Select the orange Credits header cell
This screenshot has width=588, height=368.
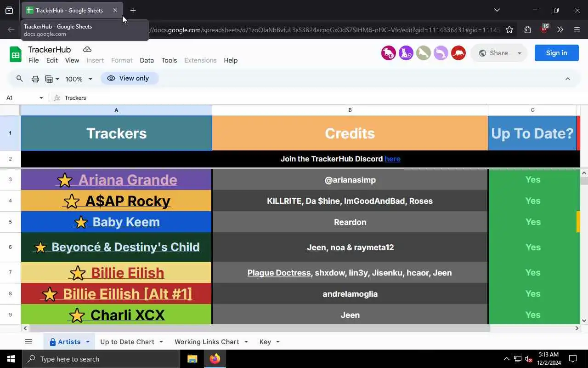pyautogui.click(x=350, y=133)
